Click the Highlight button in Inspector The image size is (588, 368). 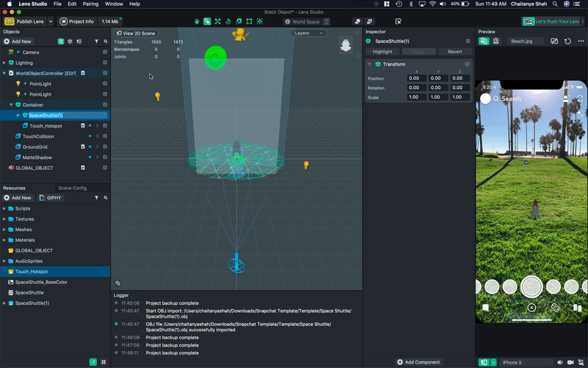click(x=382, y=52)
